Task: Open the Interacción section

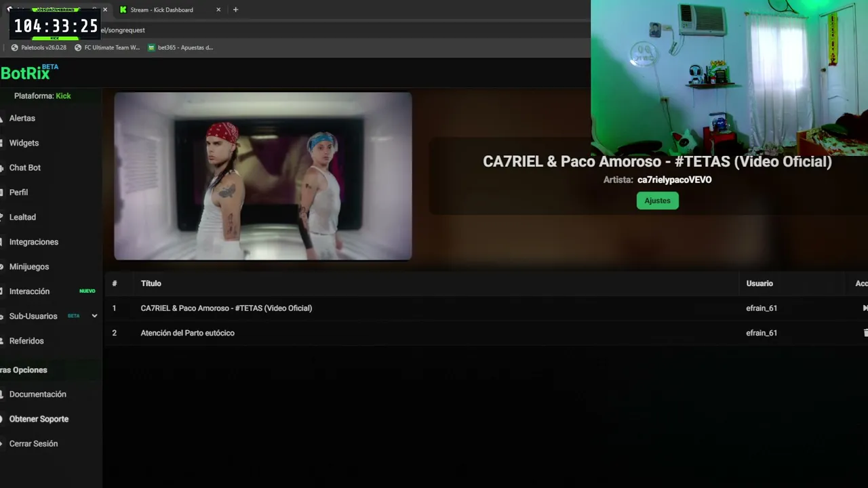Action: pyautogui.click(x=29, y=291)
